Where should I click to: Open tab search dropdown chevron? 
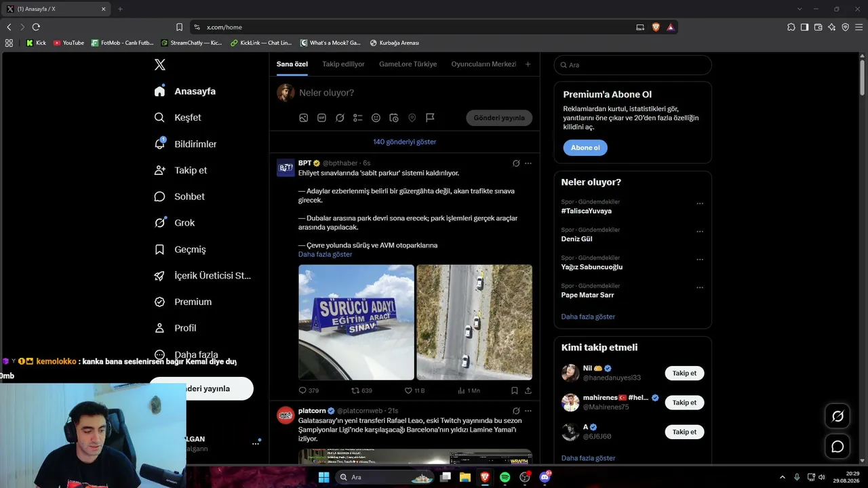pyautogui.click(x=800, y=9)
